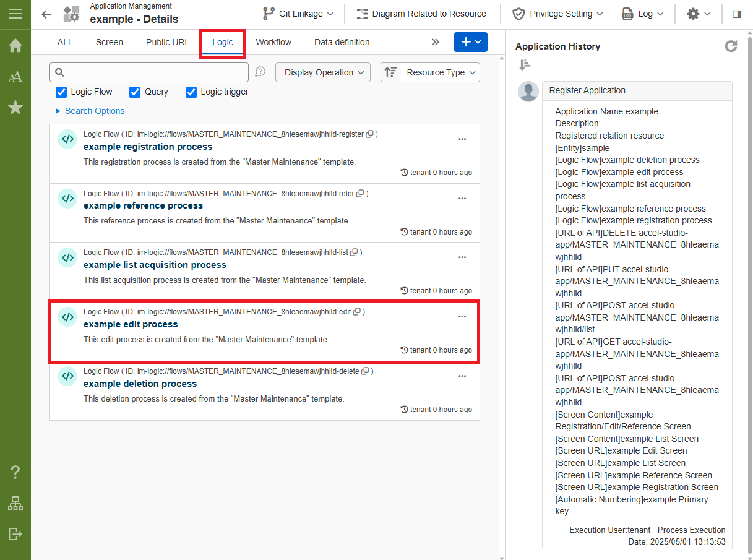This screenshot has height=560, width=753.
Task: Toggle the right side panel icon
Action: [736, 14]
